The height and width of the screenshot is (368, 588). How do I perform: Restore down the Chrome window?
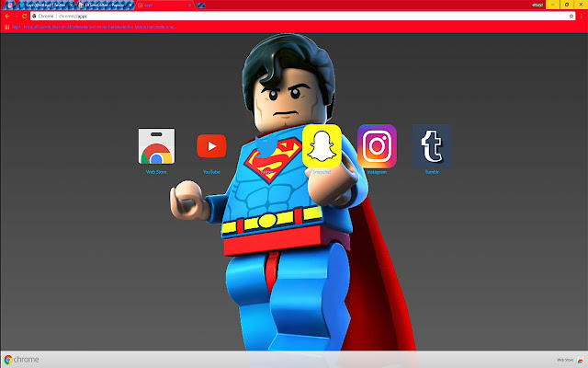pos(567,5)
